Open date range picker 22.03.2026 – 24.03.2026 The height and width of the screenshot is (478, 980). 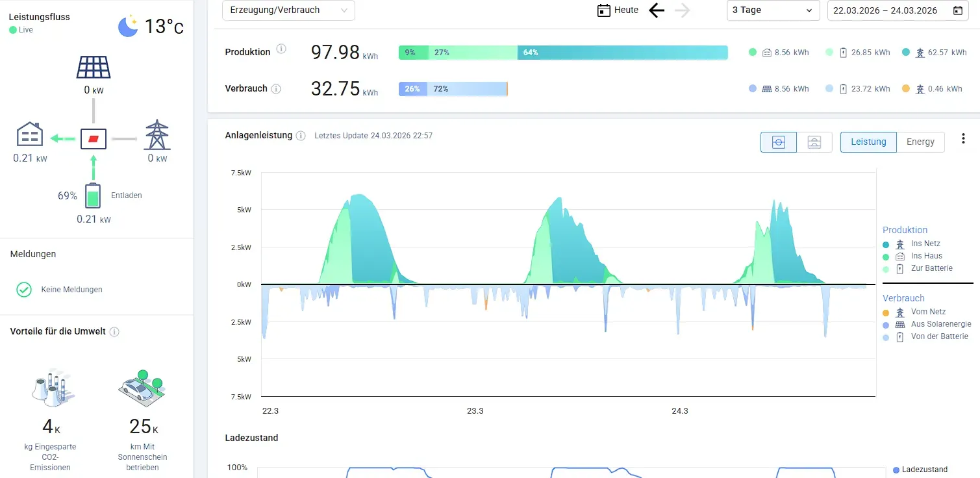point(898,10)
